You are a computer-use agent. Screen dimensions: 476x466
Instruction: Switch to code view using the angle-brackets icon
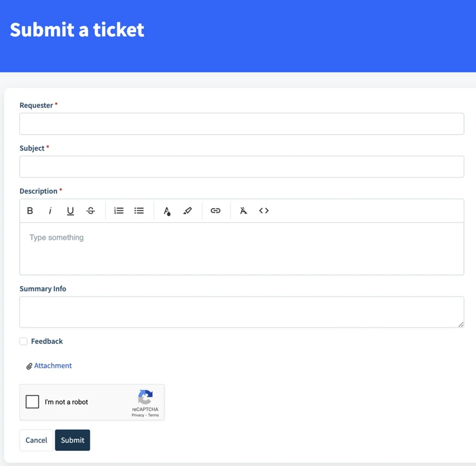coord(264,210)
